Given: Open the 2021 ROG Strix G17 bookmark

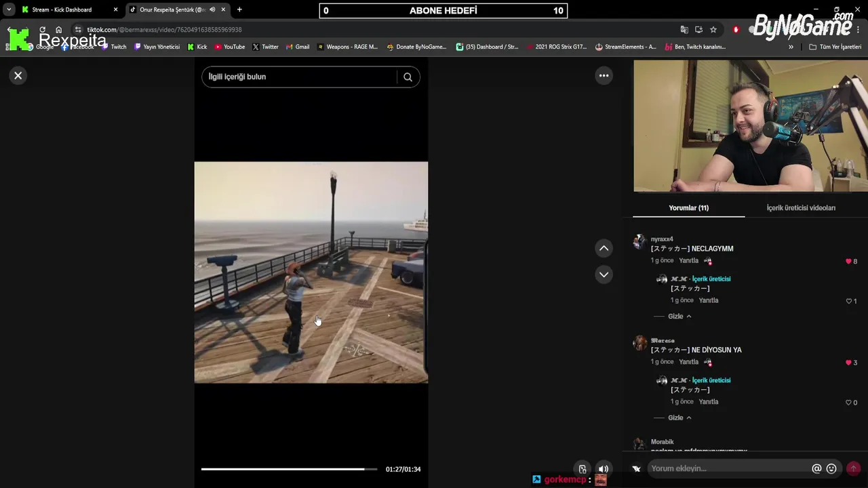Looking at the screenshot, I should click(x=555, y=47).
